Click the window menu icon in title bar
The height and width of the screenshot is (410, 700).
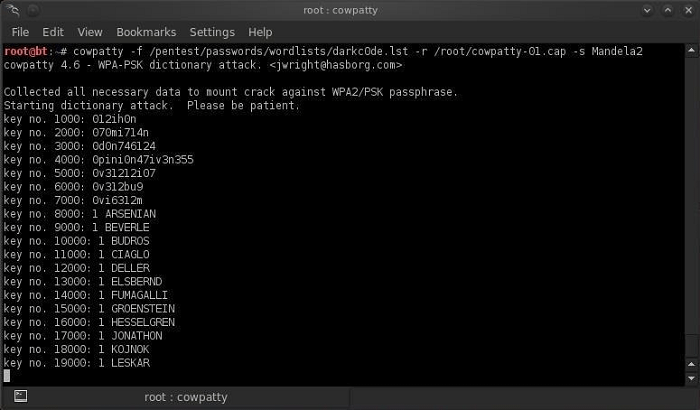(12, 10)
